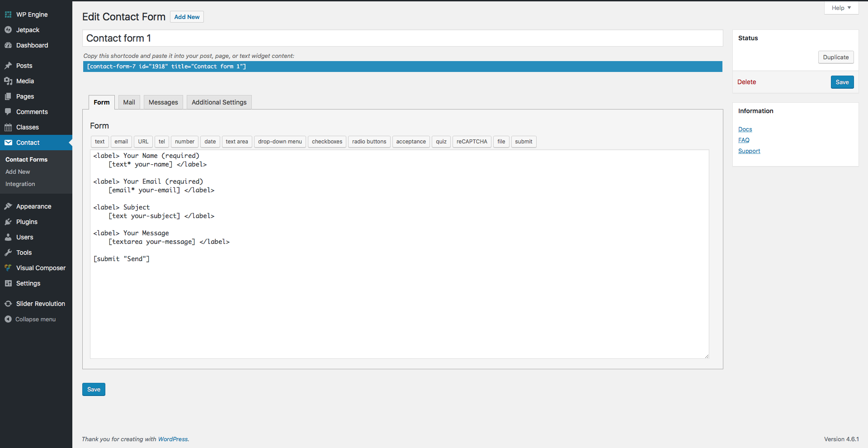Click the Dashboard gauge icon

(x=8, y=45)
